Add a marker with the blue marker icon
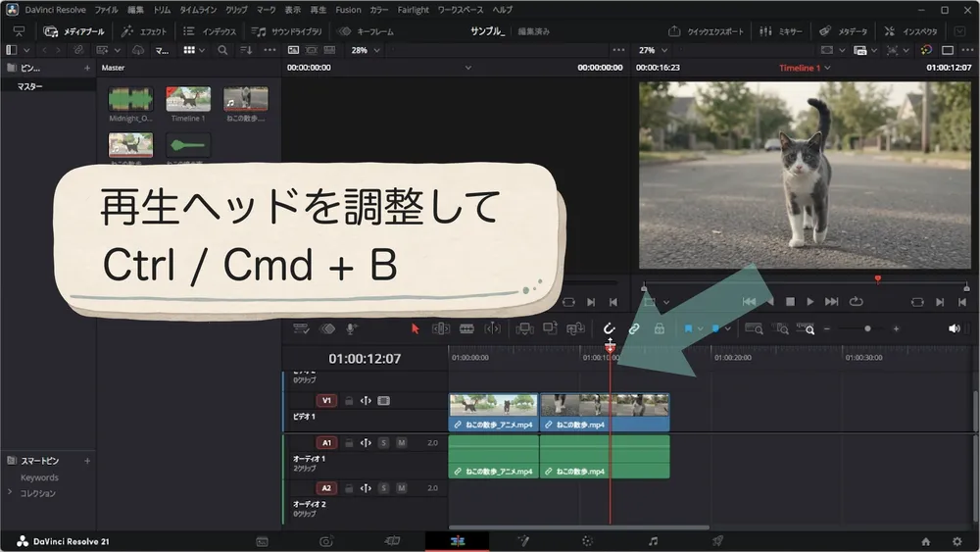 tap(715, 328)
